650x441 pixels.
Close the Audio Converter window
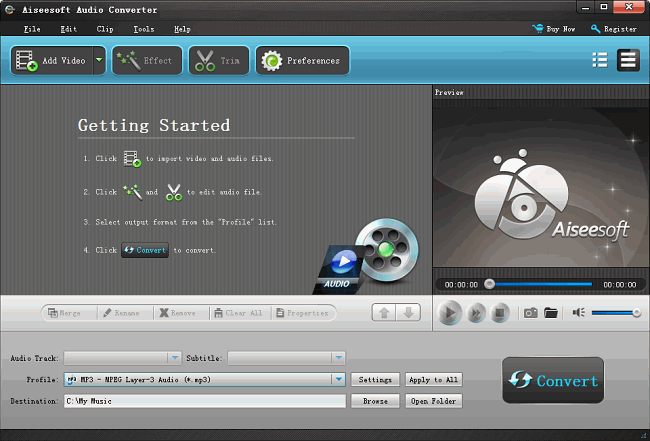pos(628,7)
